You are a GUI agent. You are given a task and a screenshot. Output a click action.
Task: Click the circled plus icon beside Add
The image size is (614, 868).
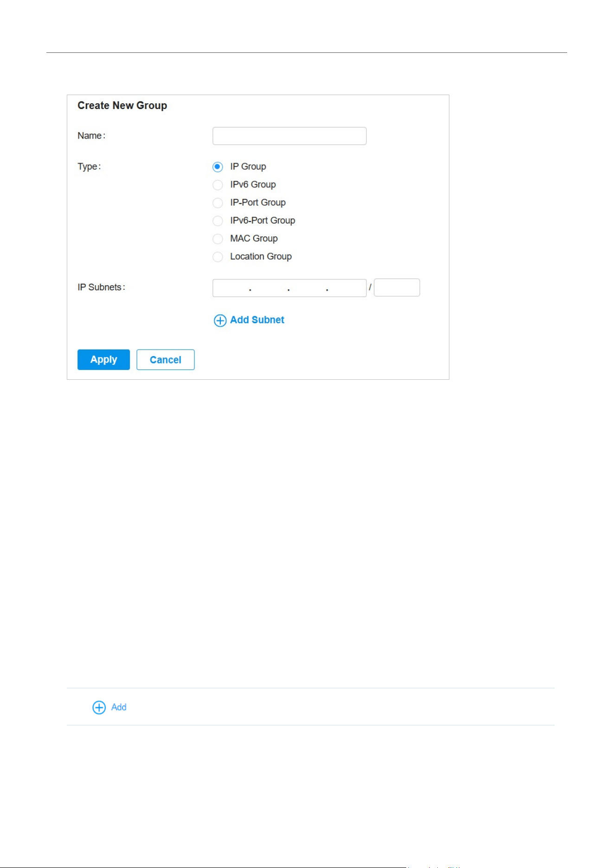coord(99,708)
